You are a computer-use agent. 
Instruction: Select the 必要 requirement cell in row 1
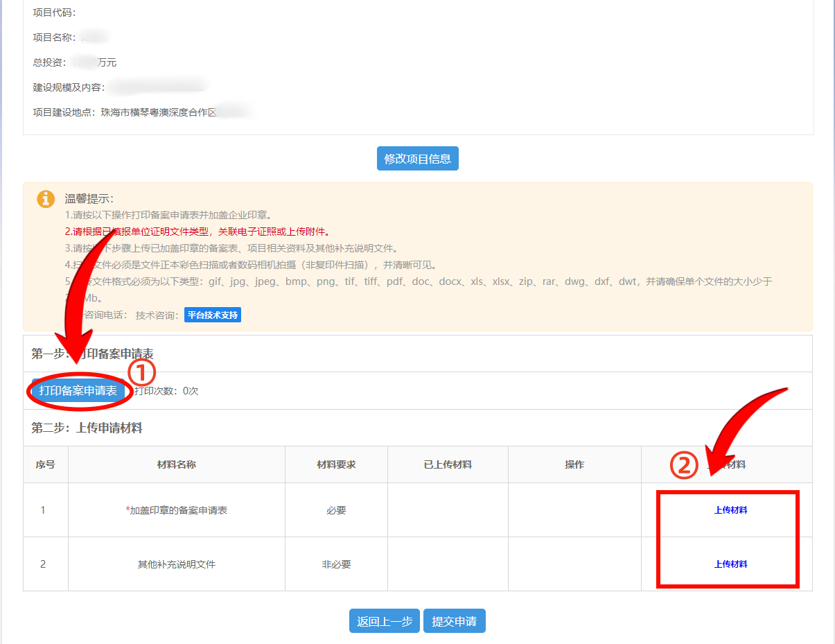335,509
